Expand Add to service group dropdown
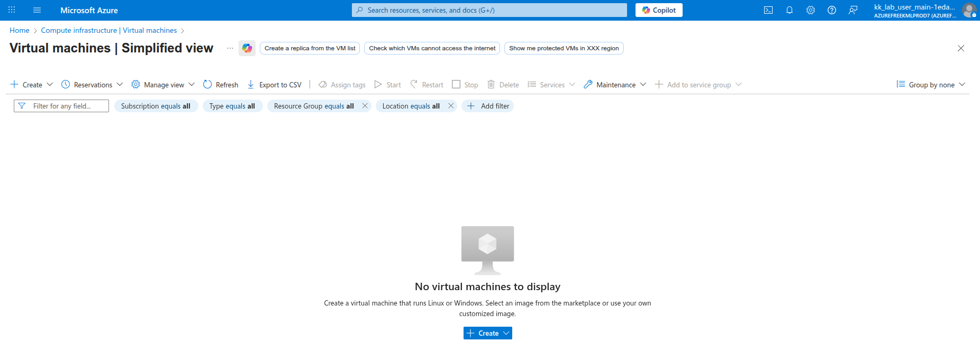 tap(698, 85)
